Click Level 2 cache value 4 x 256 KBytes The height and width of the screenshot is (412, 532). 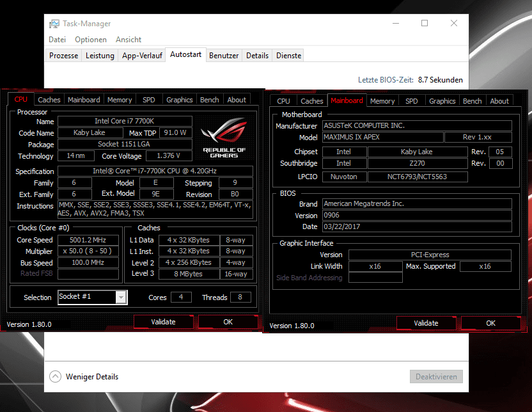point(189,262)
